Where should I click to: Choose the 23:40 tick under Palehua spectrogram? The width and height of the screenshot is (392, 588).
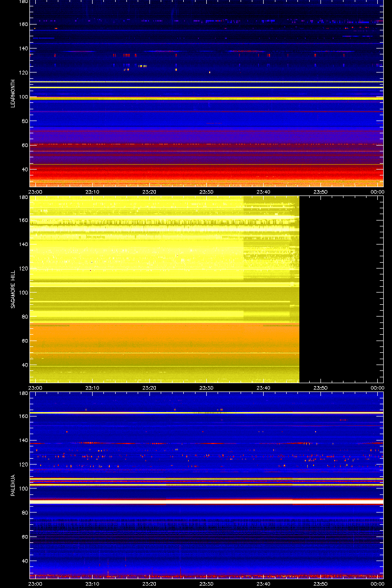264,584
